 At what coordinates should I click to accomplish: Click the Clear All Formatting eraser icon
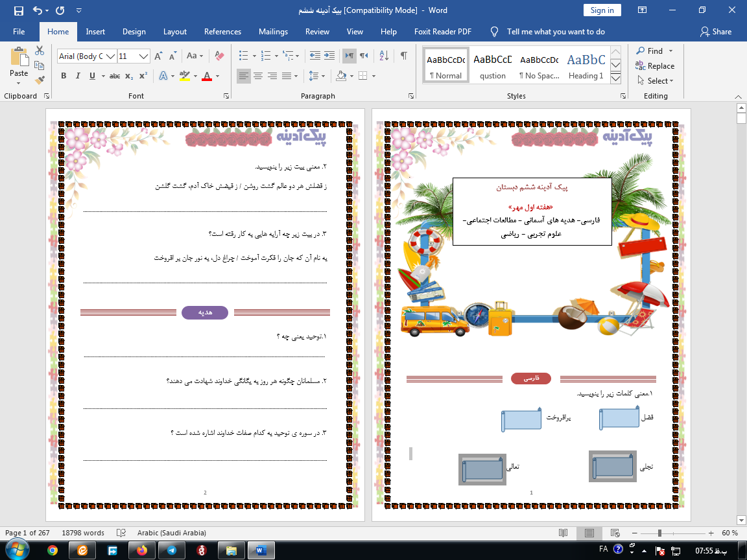pos(219,56)
